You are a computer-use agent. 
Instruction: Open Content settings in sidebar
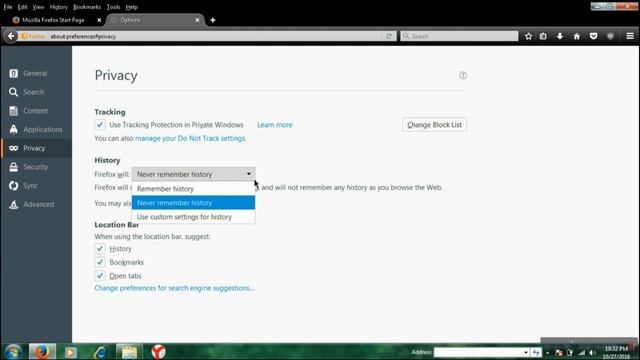(36, 111)
